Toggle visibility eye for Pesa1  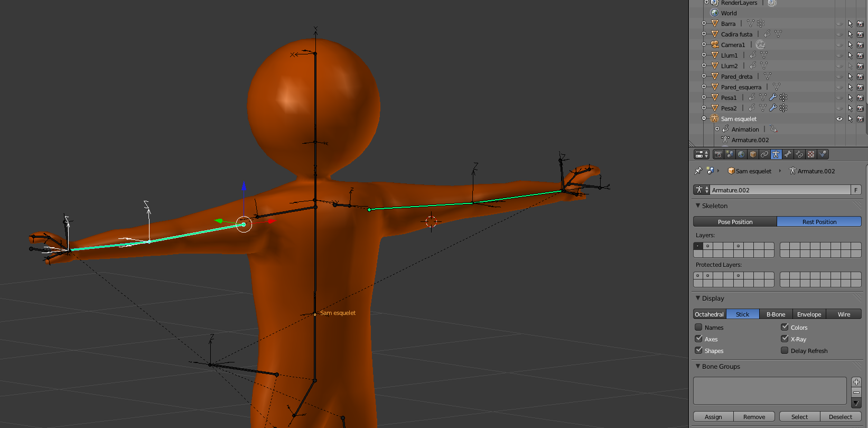(x=839, y=98)
